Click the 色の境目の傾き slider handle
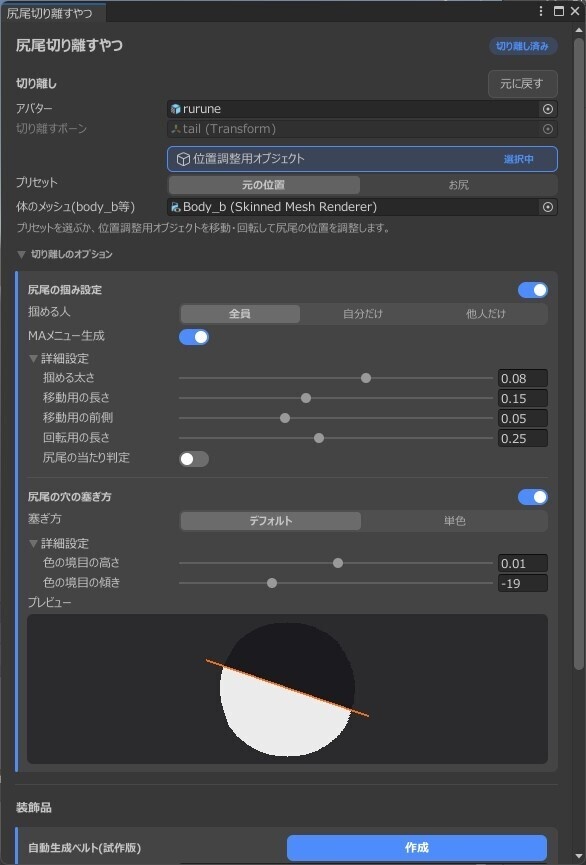 tap(272, 583)
